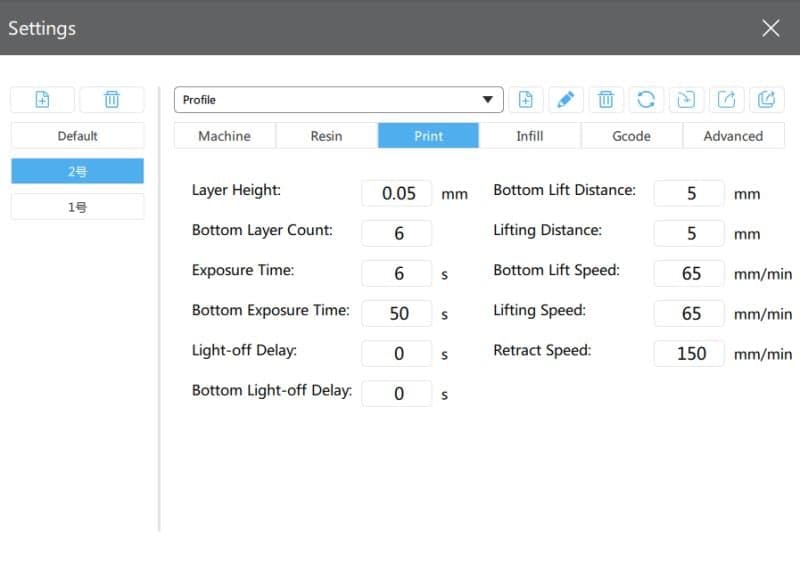Click the Retract Speed value field
This screenshot has width=800, height=561.
tap(689, 353)
